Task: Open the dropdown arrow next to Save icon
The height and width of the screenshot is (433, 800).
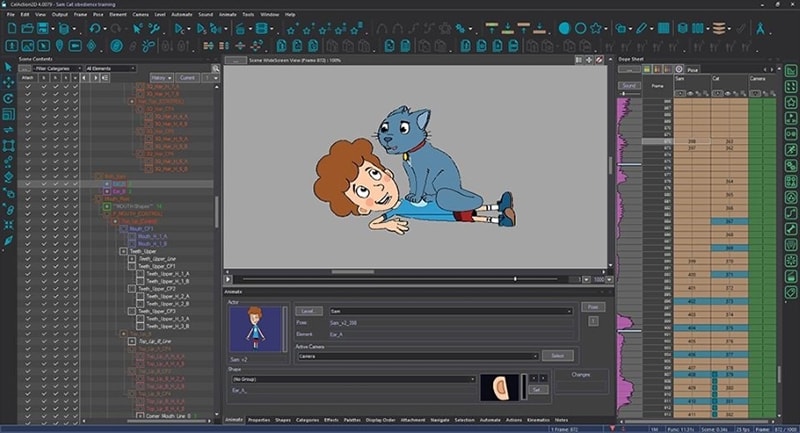Action: 53,29
